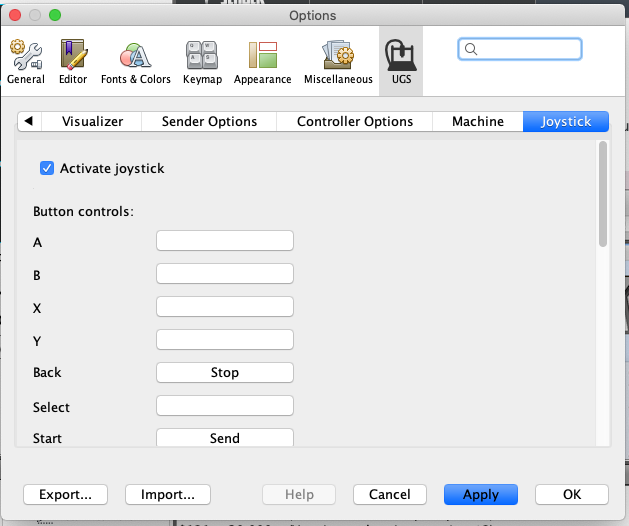629x526 pixels.
Task: Open the Keymap options category
Action: [203, 62]
